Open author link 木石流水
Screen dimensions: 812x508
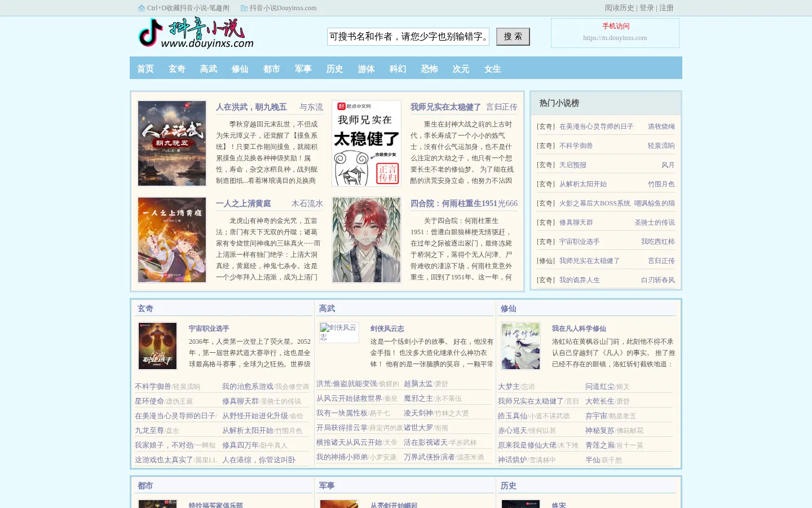[307, 203]
